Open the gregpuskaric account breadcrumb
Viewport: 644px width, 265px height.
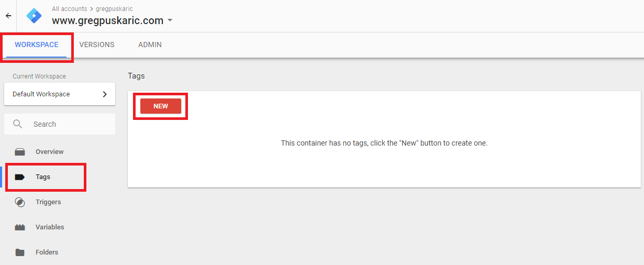[114, 9]
